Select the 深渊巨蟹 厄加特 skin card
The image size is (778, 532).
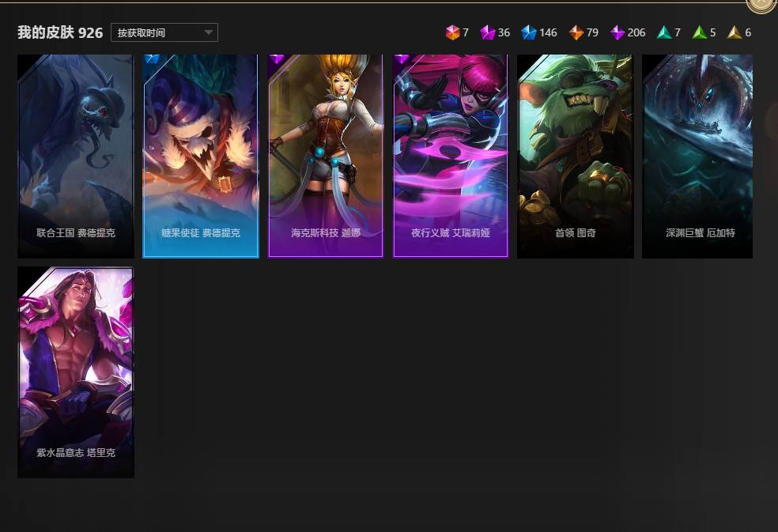697,157
